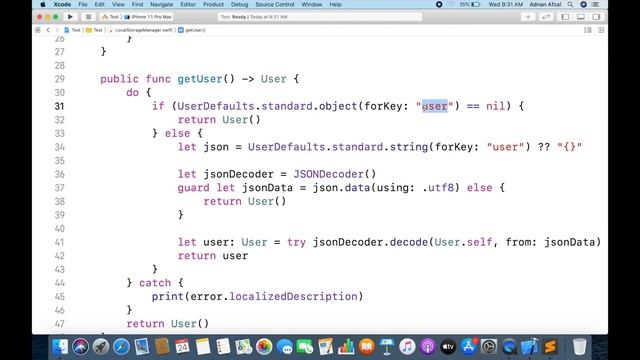Screen dimensions: 640x360
Task: Run the project with the Play button
Action: point(70,17)
